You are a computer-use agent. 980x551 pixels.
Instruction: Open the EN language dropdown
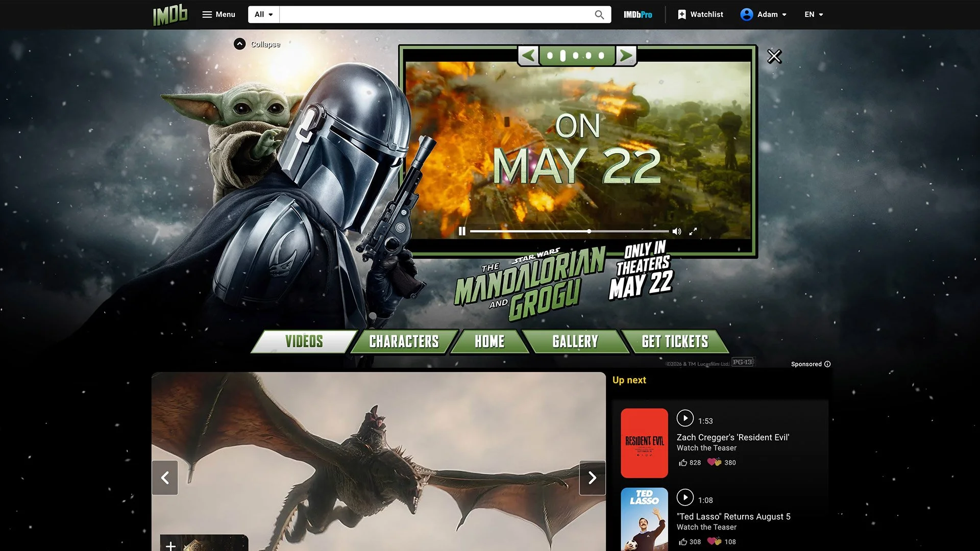pyautogui.click(x=814, y=14)
